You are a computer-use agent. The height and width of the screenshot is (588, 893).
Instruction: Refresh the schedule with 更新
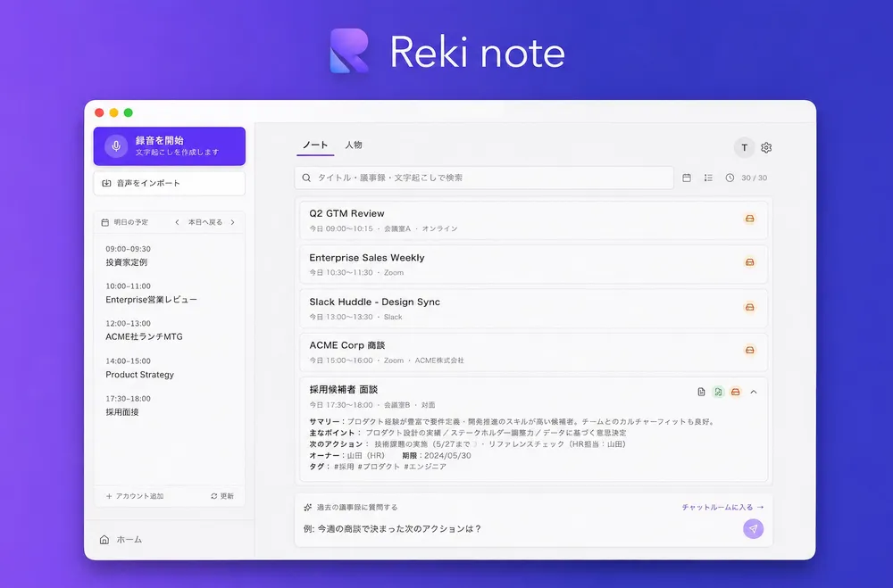tap(222, 496)
